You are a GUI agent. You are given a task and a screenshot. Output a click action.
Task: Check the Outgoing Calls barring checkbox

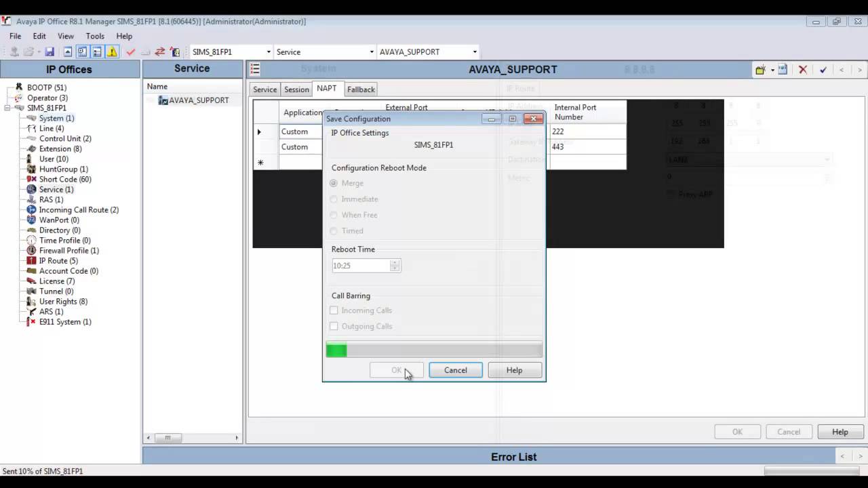[x=334, y=326]
